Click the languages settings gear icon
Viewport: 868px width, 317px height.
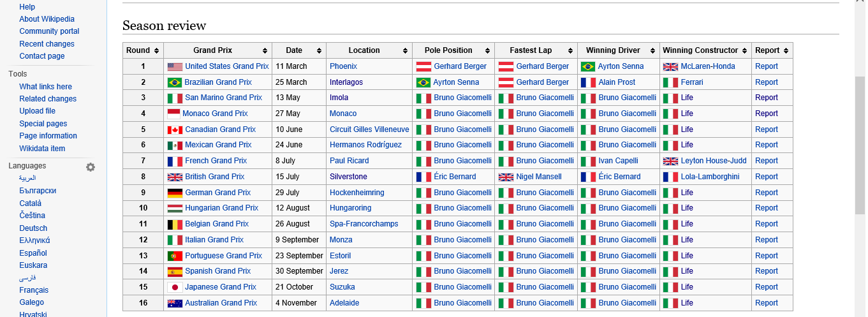[91, 167]
